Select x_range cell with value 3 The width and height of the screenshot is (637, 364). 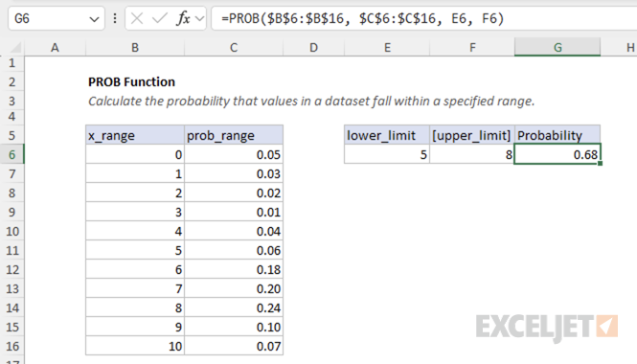pos(135,212)
